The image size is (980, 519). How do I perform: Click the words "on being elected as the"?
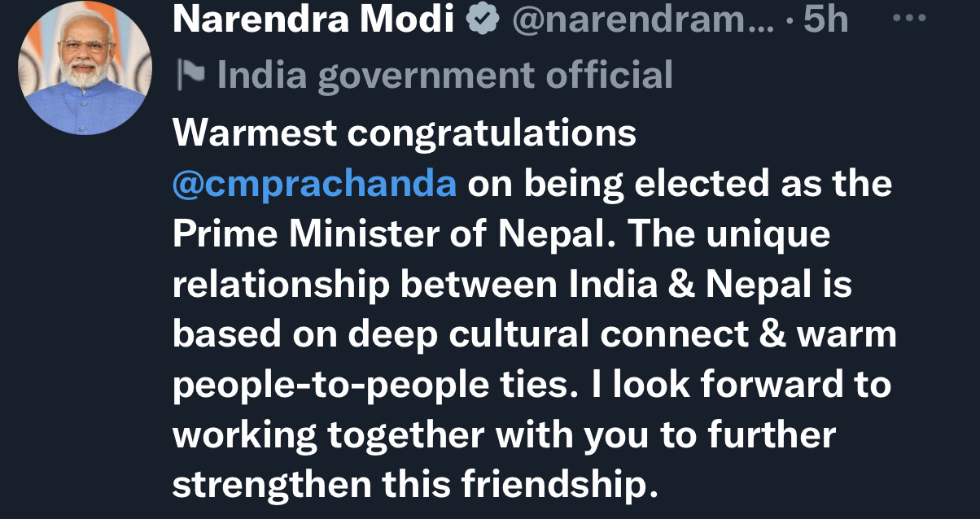(680, 184)
